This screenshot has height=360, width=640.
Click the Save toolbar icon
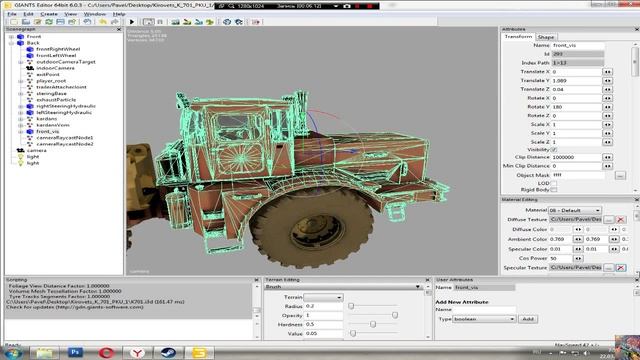tap(60, 22)
